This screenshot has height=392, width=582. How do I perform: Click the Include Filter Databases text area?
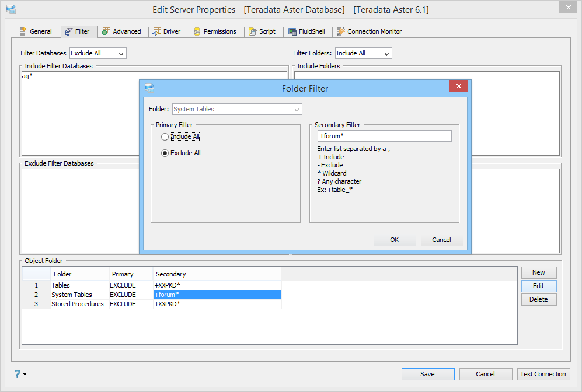coord(80,113)
